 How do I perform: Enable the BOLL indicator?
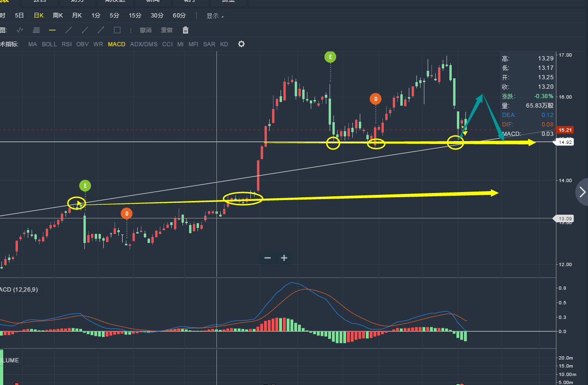tap(49, 44)
